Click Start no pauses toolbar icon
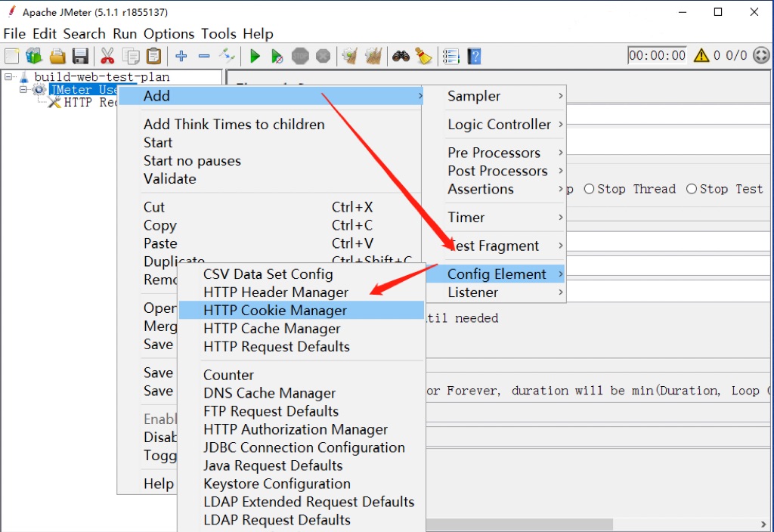The width and height of the screenshot is (774, 532). tap(277, 57)
